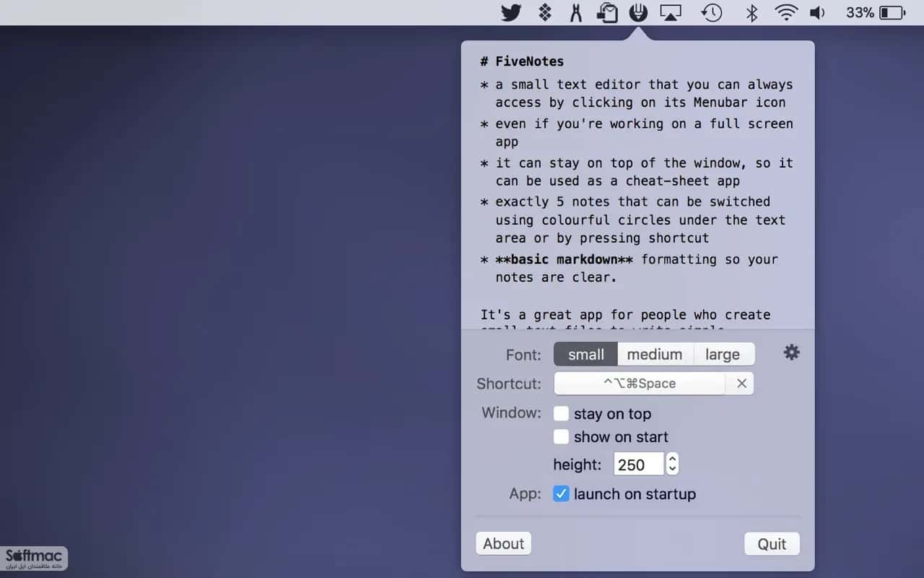Click the About button
This screenshot has width=924, height=578.
[503, 543]
